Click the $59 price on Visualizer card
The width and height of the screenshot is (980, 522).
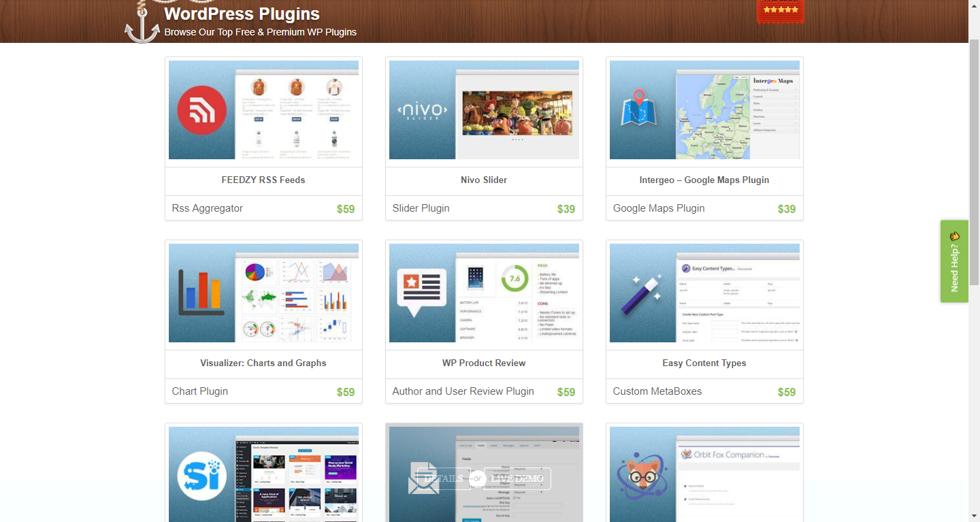pos(346,392)
